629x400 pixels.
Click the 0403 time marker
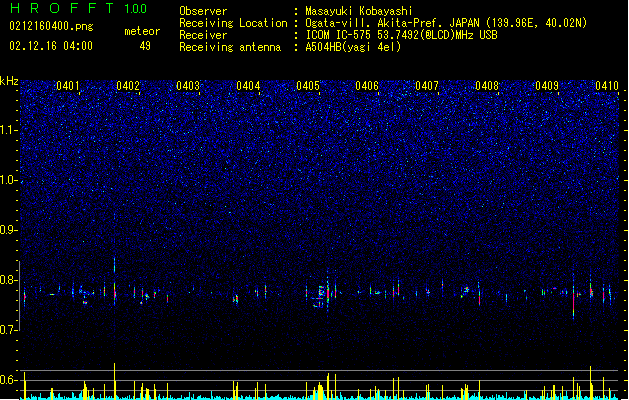point(188,85)
